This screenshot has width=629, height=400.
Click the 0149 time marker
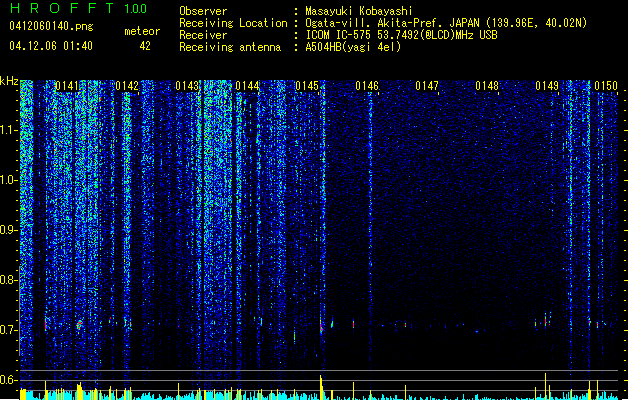pyautogui.click(x=547, y=86)
